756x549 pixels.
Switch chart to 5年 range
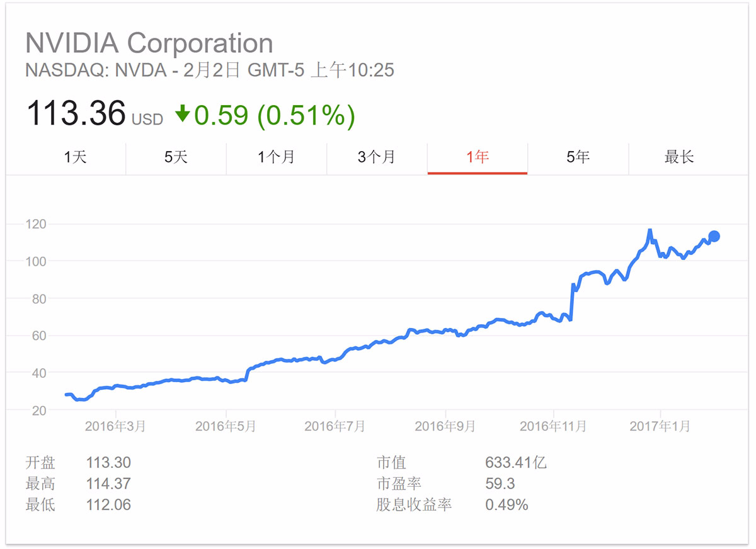tap(578, 157)
